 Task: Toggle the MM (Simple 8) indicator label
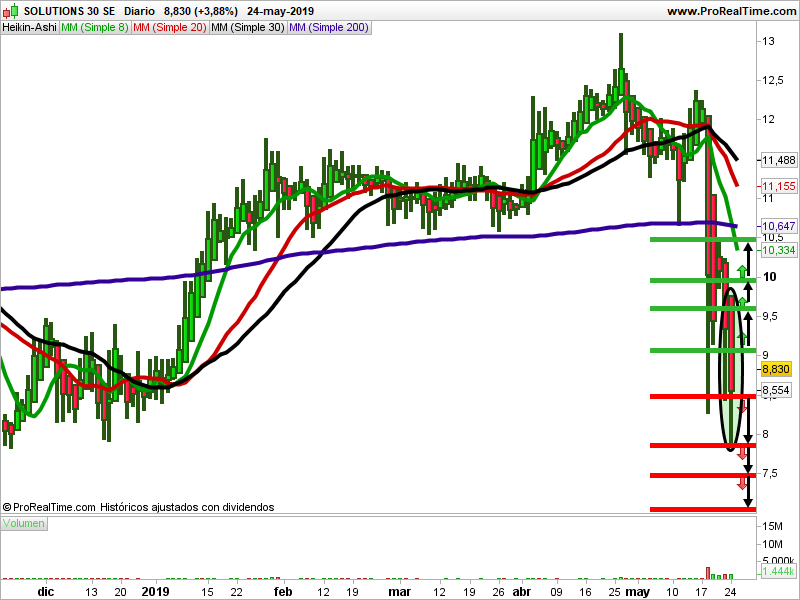pos(94,28)
